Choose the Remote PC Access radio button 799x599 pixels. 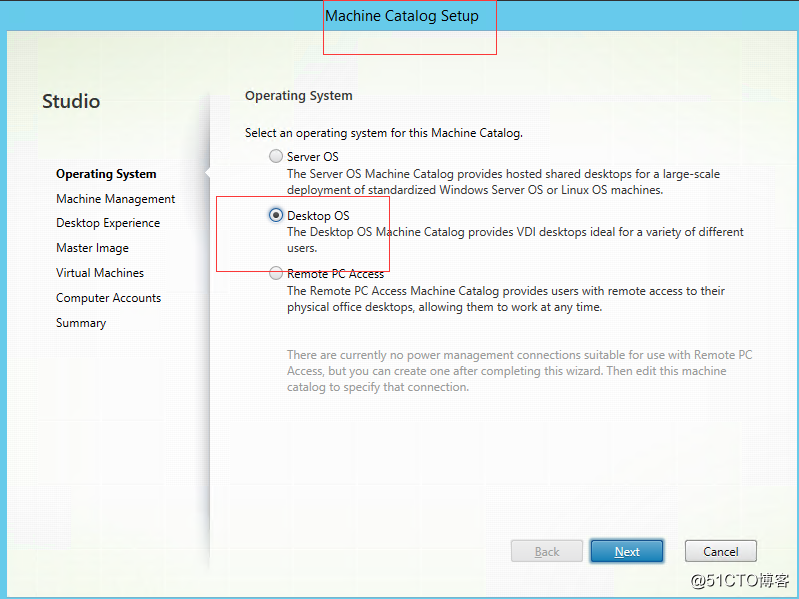[x=276, y=273]
